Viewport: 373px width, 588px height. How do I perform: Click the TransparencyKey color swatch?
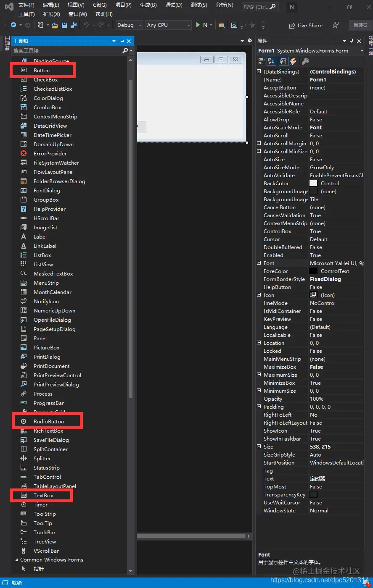point(313,495)
